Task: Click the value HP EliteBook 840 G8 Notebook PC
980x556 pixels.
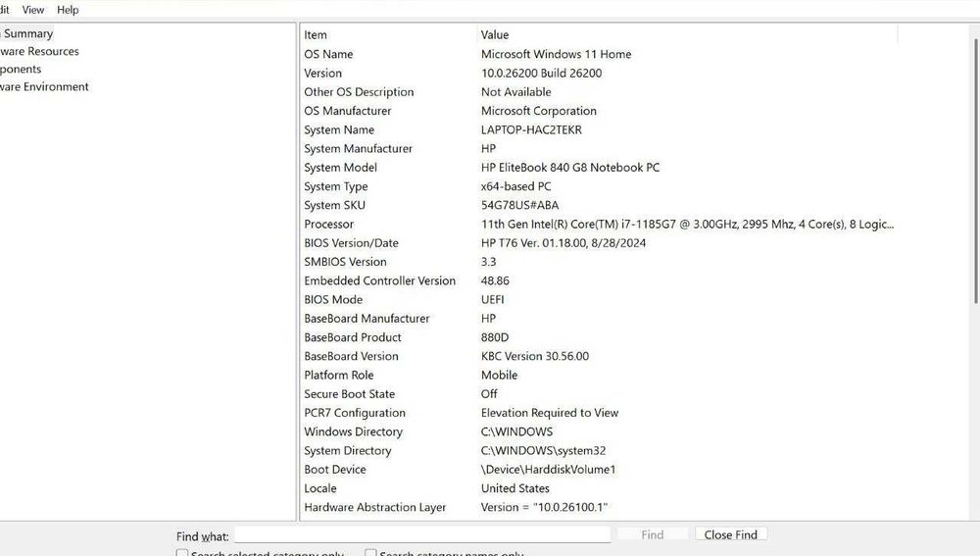Action: (570, 168)
